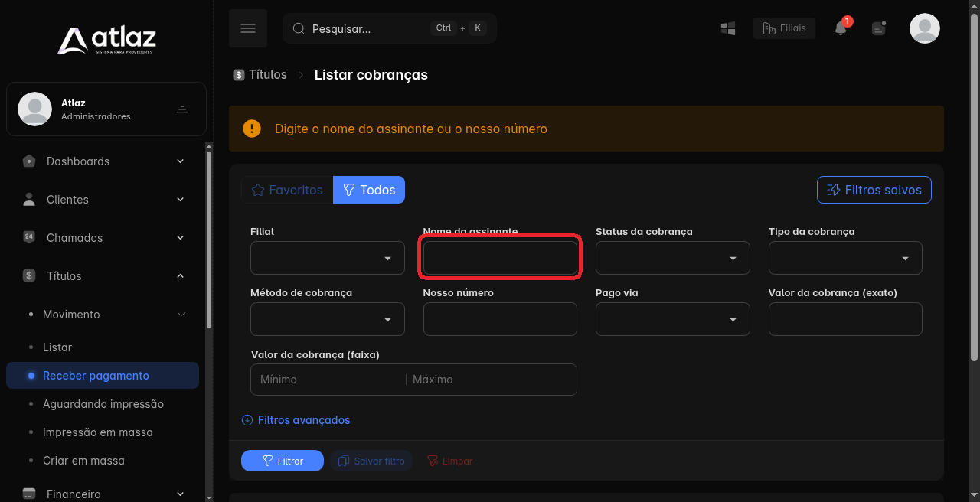Open the Método de cobrança dropdown
The height and width of the screenshot is (502, 980).
[328, 319]
